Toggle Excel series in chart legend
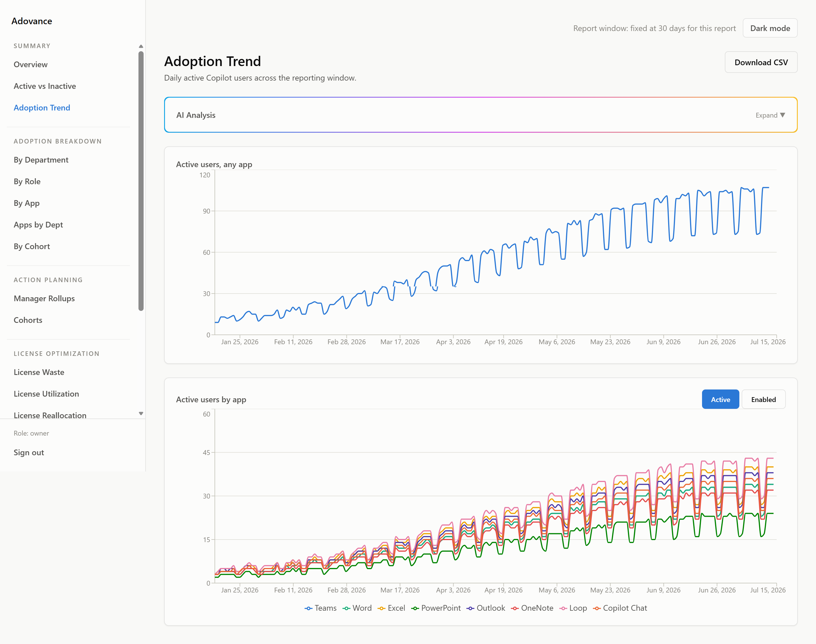 [391, 608]
